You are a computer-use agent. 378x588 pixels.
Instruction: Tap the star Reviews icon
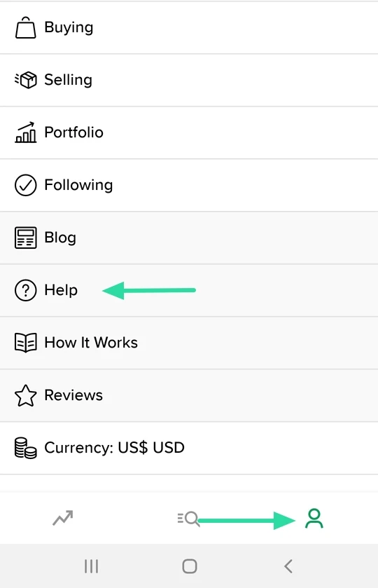[25, 396]
